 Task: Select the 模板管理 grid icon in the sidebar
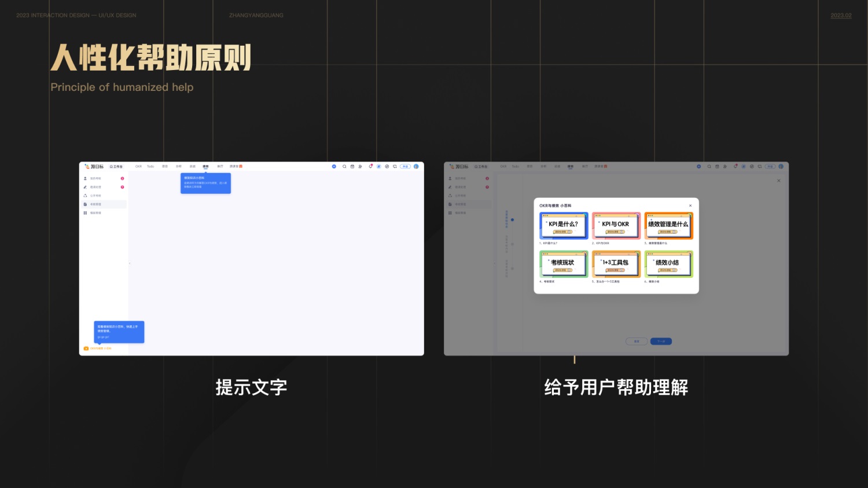(85, 212)
